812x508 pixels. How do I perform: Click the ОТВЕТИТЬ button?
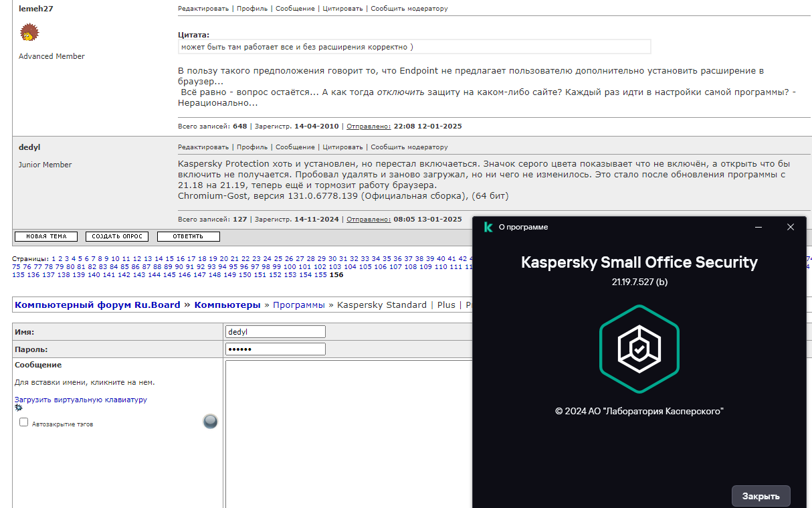[x=189, y=236]
